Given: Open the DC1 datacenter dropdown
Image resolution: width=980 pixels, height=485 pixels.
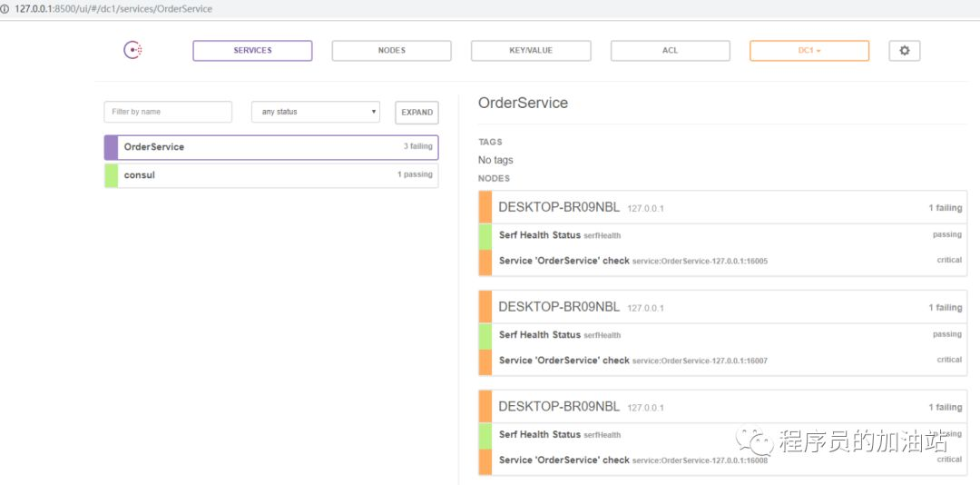Looking at the screenshot, I should pyautogui.click(x=809, y=51).
